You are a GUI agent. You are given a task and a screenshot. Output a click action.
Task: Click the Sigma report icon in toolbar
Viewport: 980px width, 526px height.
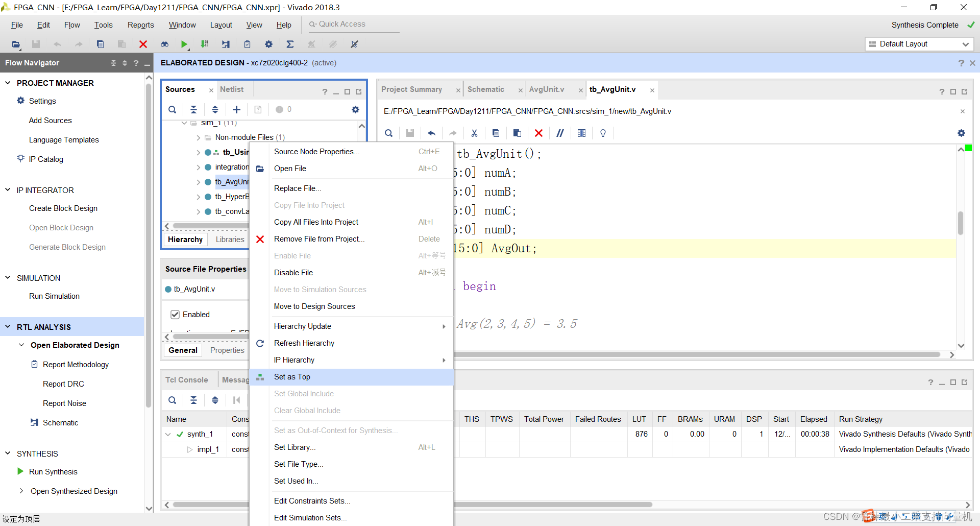pos(290,44)
